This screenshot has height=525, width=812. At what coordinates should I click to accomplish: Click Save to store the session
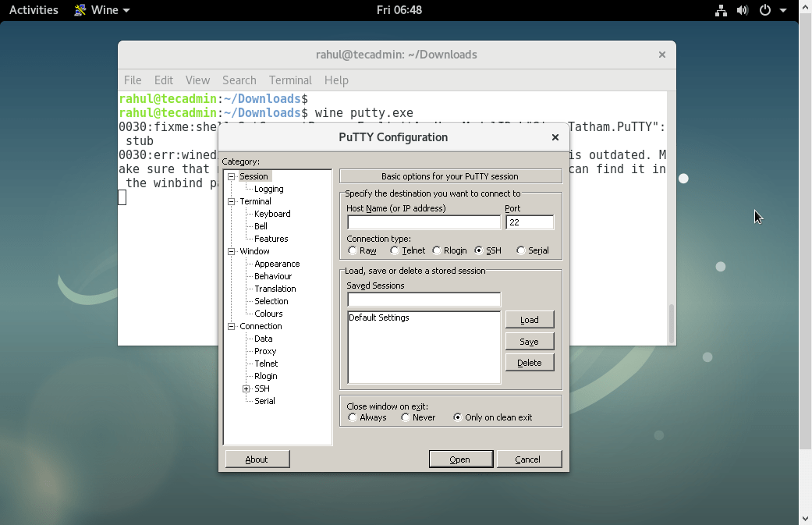(530, 341)
